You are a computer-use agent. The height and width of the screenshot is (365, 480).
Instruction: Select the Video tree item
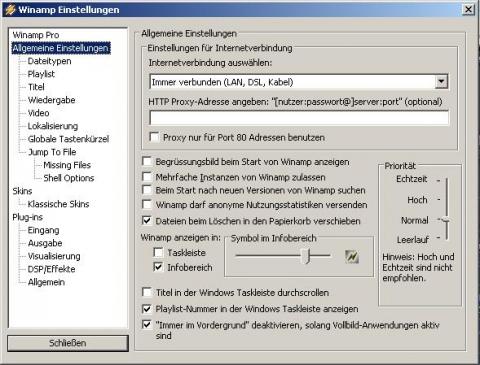click(x=38, y=113)
